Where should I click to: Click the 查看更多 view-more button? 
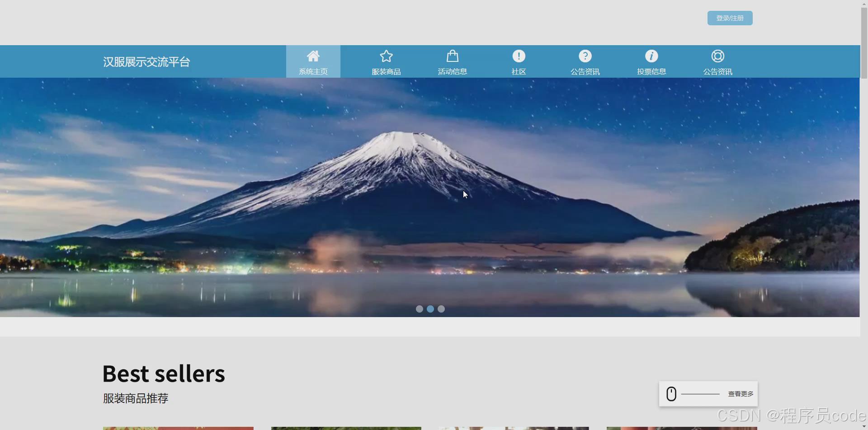708,394
